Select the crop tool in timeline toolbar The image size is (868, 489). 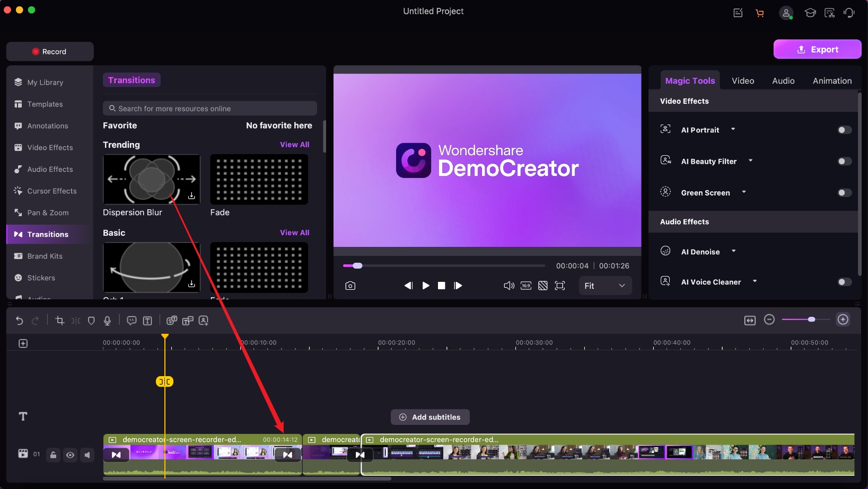tap(60, 321)
